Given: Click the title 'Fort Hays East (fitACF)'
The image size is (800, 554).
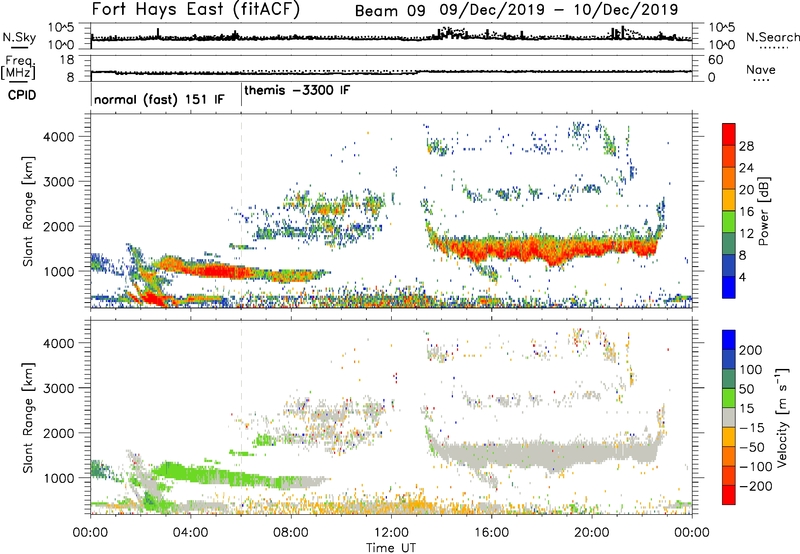Looking at the screenshot, I should [196, 9].
